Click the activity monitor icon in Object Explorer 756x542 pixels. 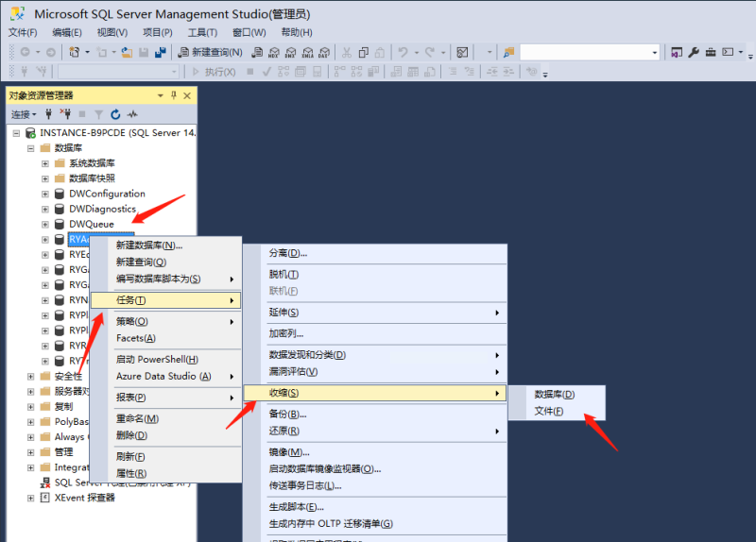132,114
